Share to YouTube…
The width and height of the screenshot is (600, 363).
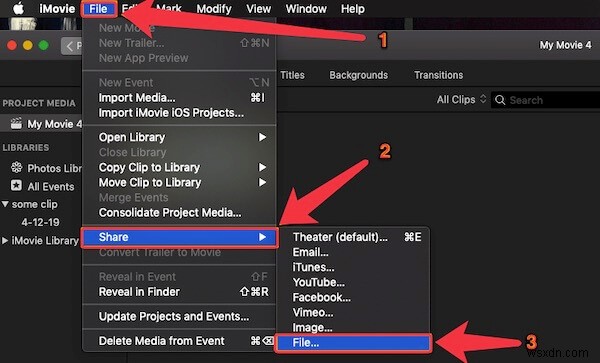(353, 282)
